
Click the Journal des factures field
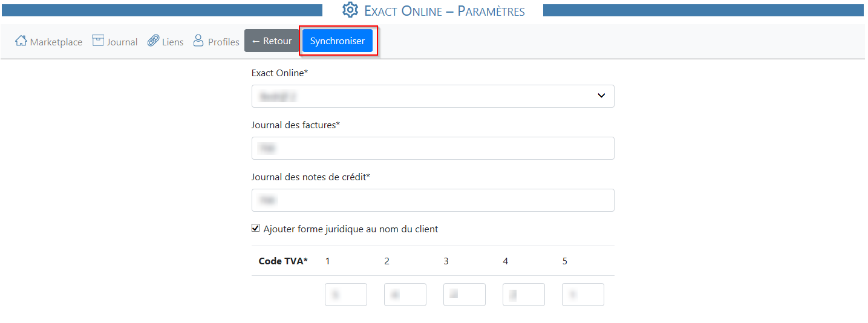point(432,148)
